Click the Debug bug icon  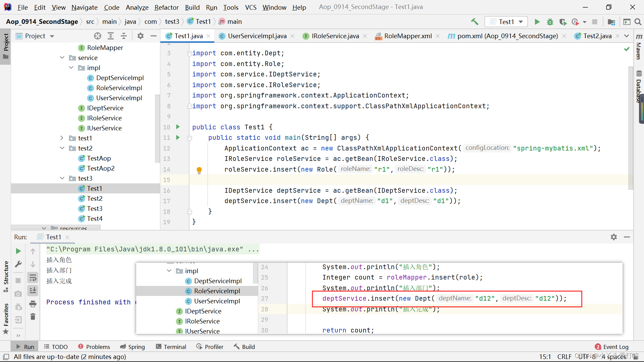coord(550,22)
